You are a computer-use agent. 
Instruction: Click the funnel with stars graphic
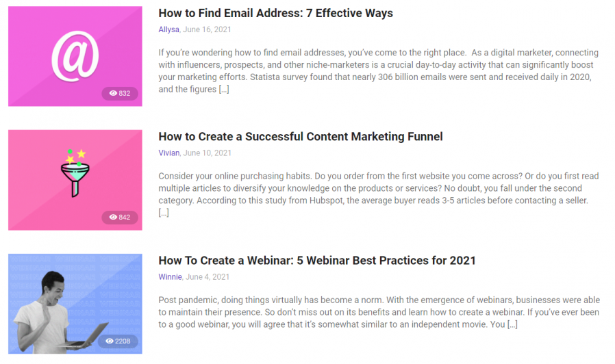(75, 173)
